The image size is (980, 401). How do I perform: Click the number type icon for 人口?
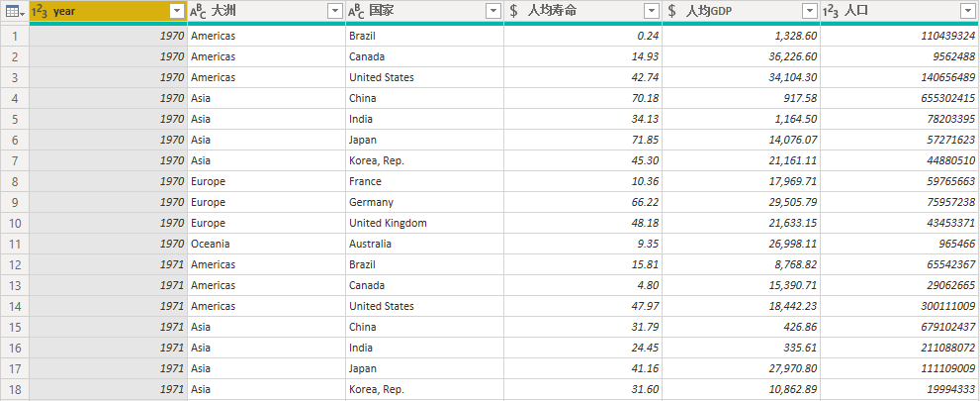click(x=831, y=11)
